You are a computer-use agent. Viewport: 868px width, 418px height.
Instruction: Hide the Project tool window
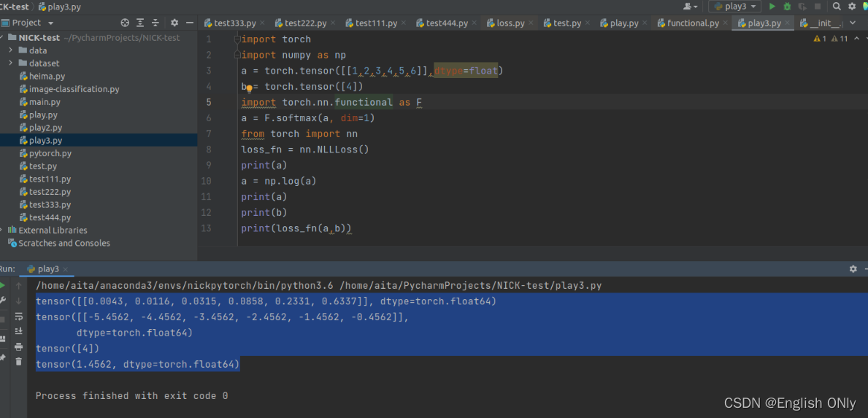pos(190,23)
